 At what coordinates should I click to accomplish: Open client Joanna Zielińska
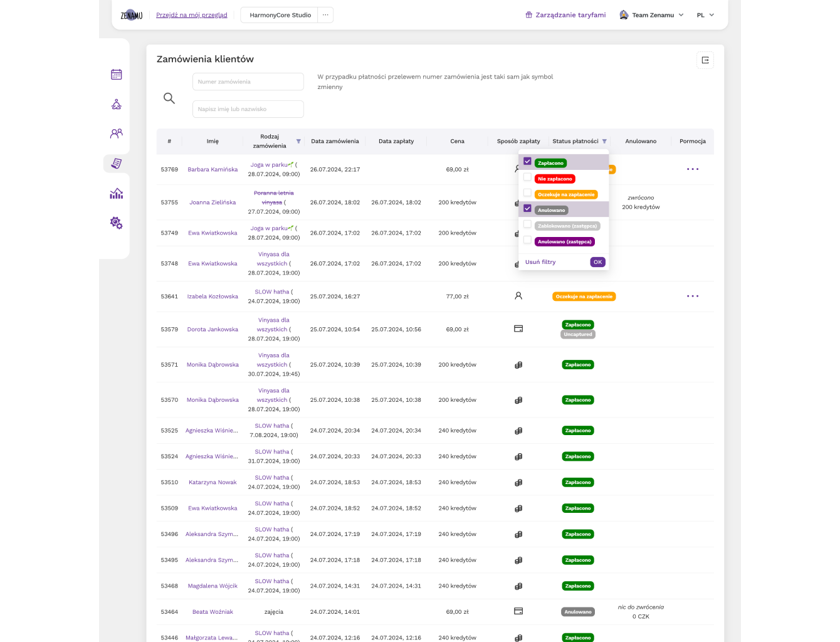point(213,203)
